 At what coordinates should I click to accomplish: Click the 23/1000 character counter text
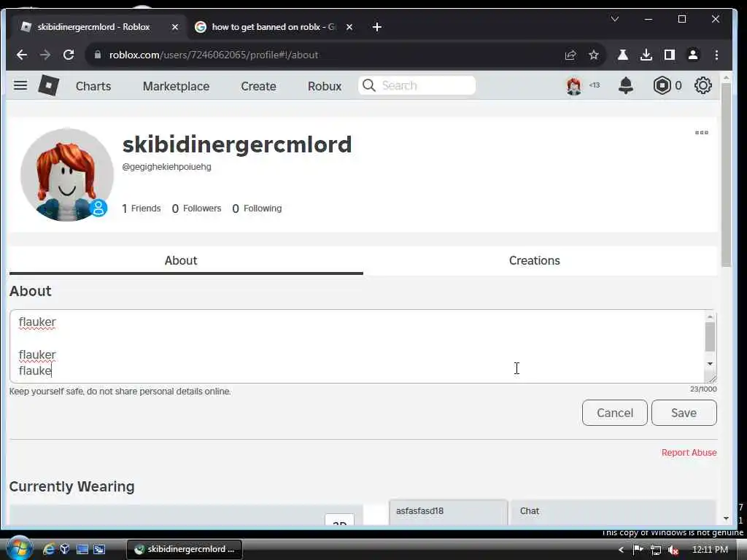703,389
